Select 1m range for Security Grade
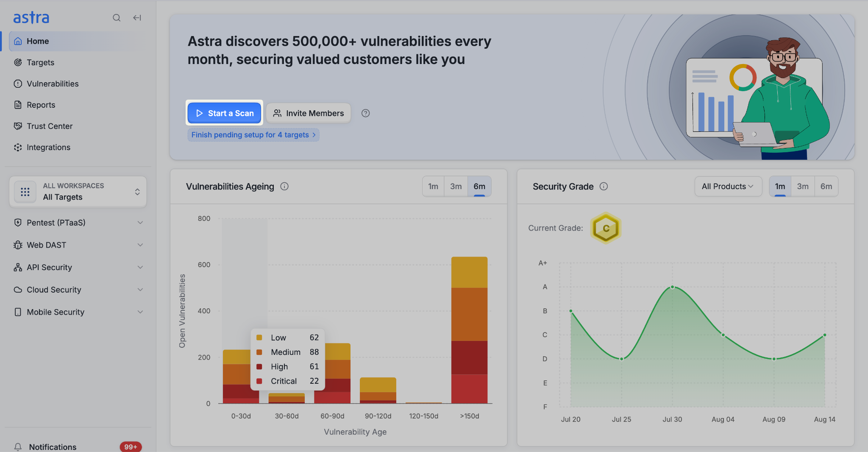Image resolution: width=868 pixels, height=452 pixels. pyautogui.click(x=780, y=187)
